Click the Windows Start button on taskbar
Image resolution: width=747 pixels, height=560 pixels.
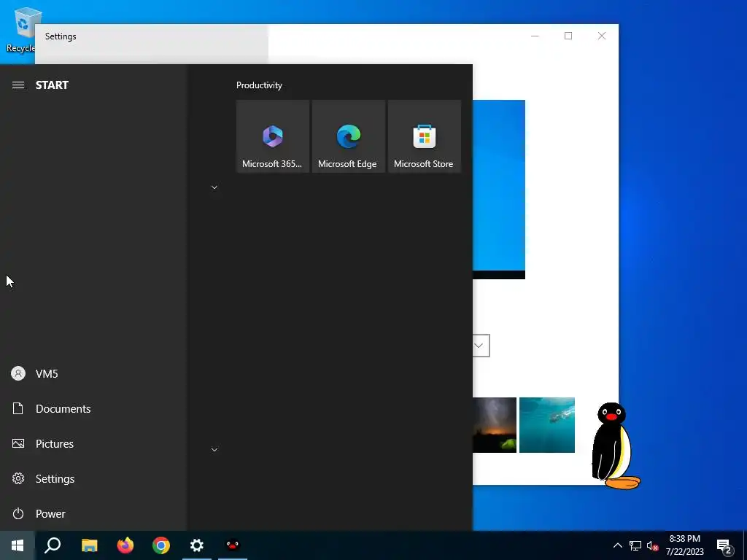pyautogui.click(x=18, y=545)
